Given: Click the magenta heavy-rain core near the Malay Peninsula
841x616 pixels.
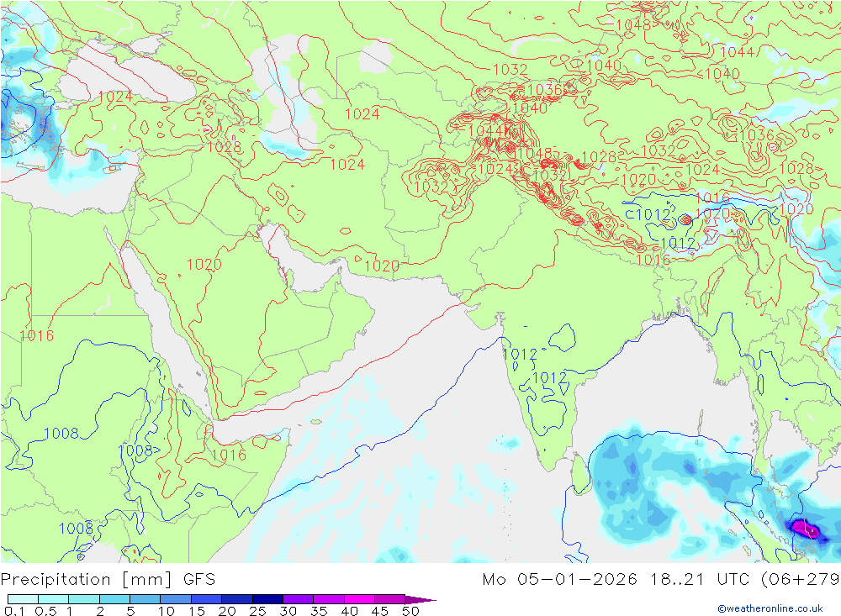Looking at the screenshot, I should [x=805, y=529].
